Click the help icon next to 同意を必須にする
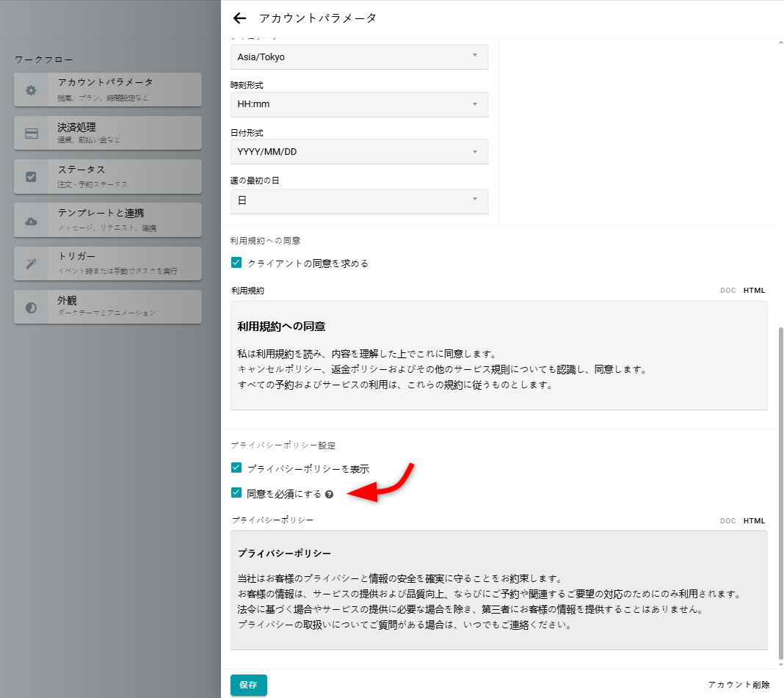784x698 pixels. point(330,495)
